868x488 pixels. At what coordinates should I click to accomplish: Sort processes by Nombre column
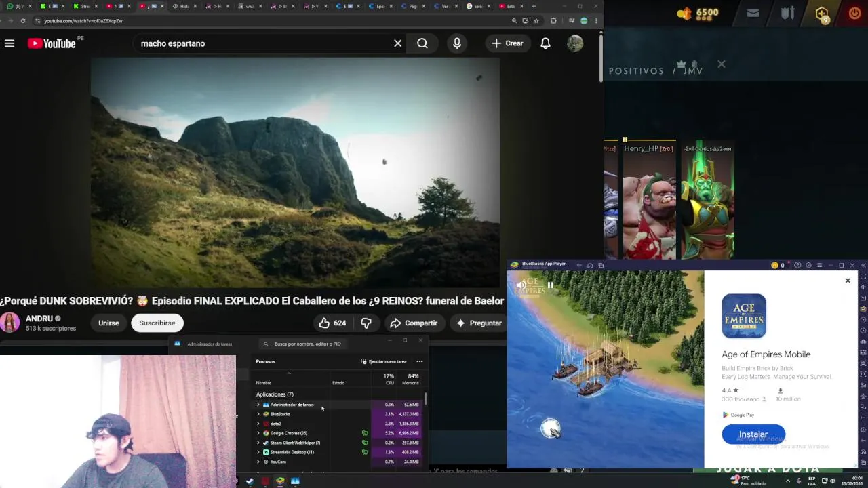point(264,383)
